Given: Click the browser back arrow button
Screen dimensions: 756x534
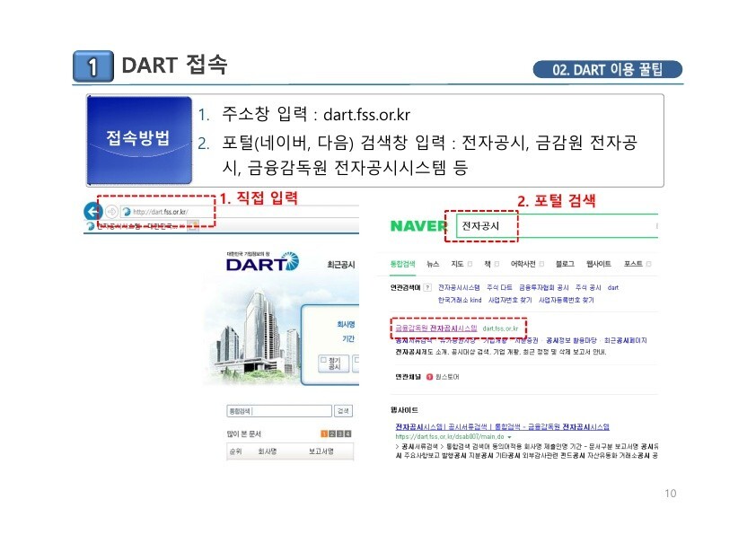Looking at the screenshot, I should click(92, 211).
